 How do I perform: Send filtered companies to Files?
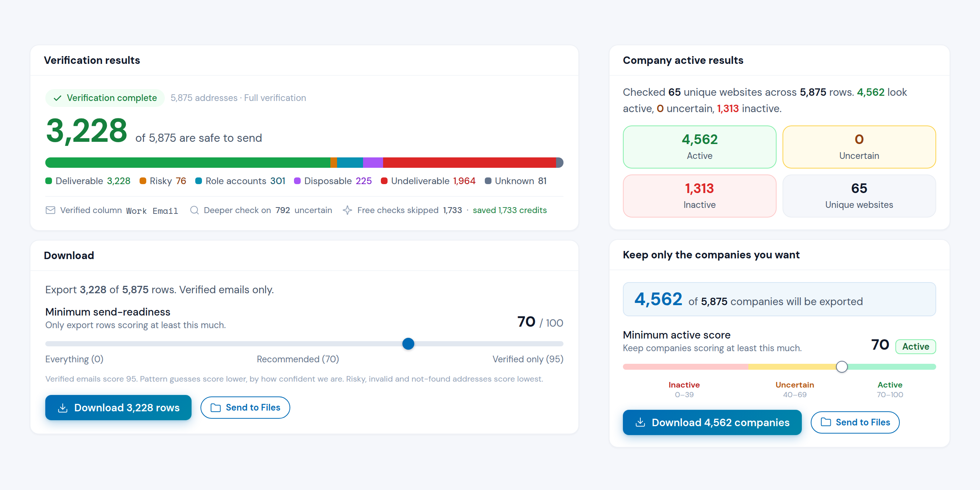pos(855,422)
